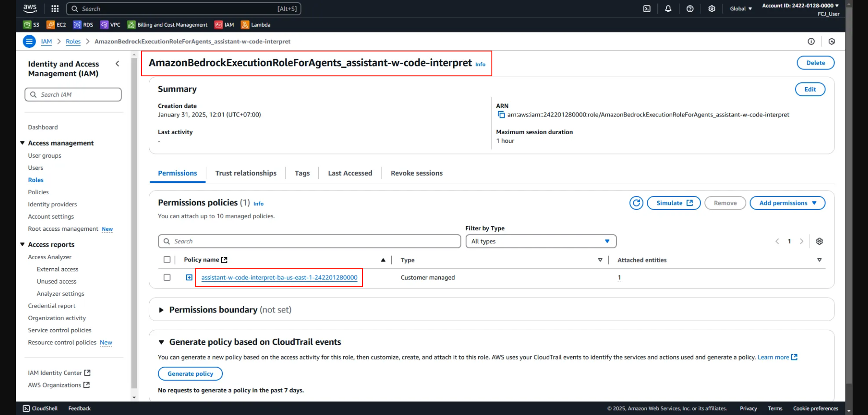
Task: Open the Lambda shortcut in favorites bar
Action: click(256, 25)
